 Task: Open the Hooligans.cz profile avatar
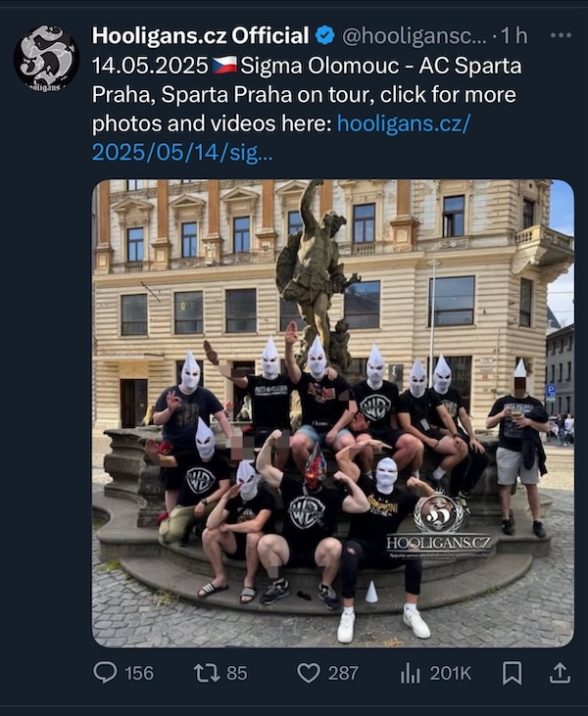coord(46,59)
